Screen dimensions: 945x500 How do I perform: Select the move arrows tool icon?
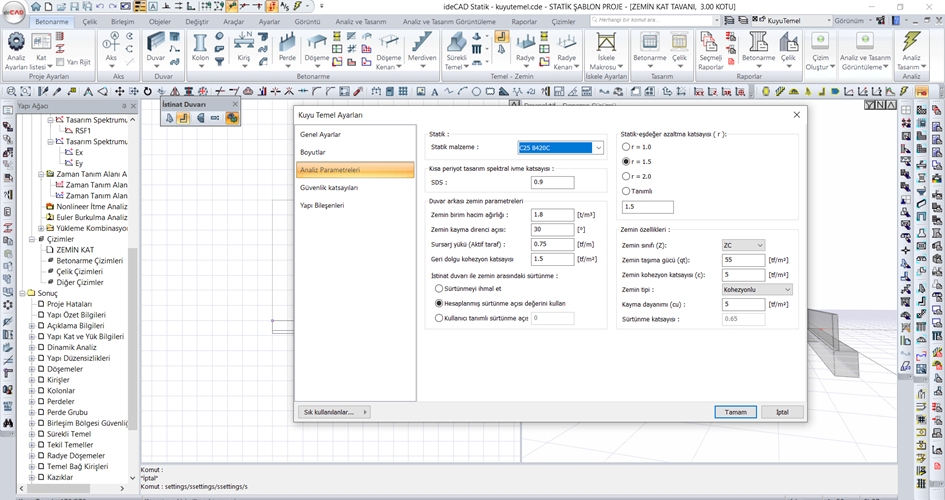(119, 92)
